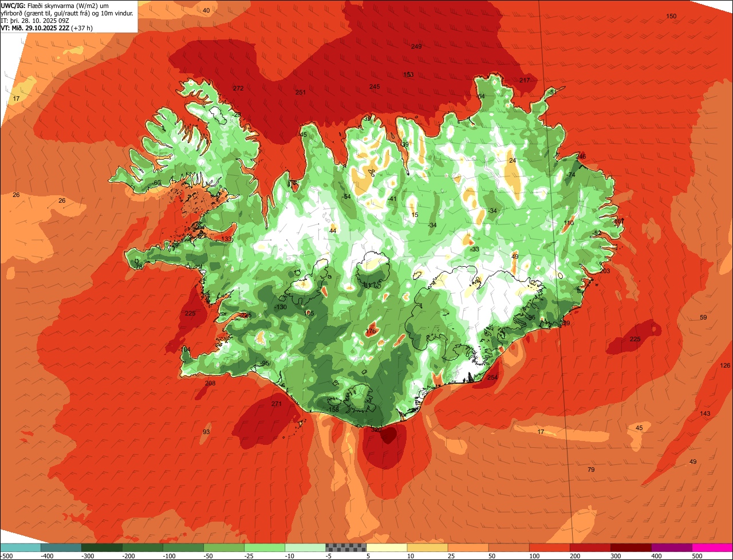Click the value 203 off the east coast
Viewport: 733px width, 560px height.
coord(605,271)
